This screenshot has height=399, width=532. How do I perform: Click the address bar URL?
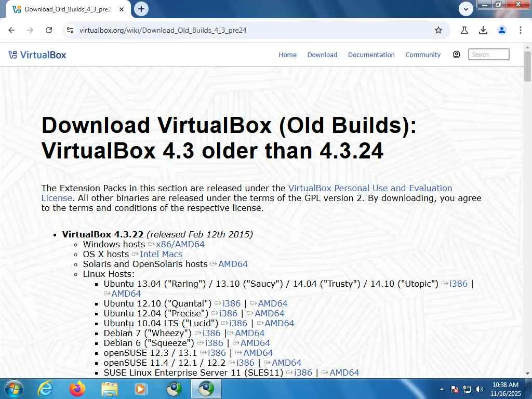pos(163,30)
